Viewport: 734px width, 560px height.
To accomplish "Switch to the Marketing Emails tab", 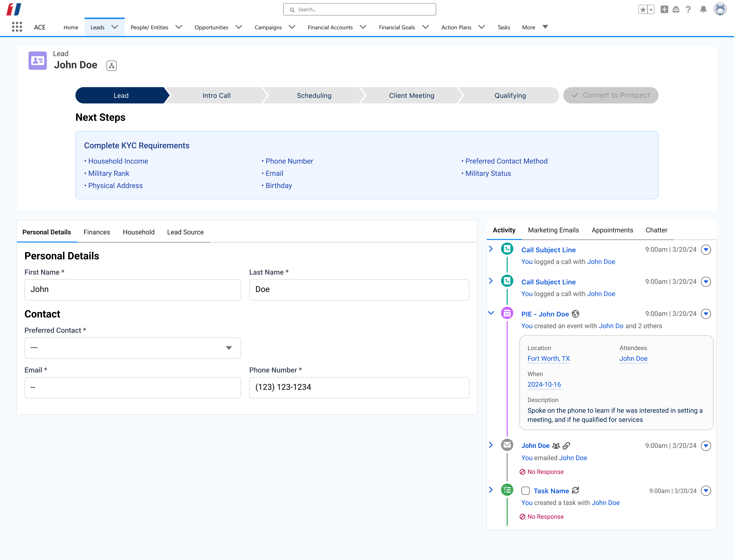I will [553, 230].
